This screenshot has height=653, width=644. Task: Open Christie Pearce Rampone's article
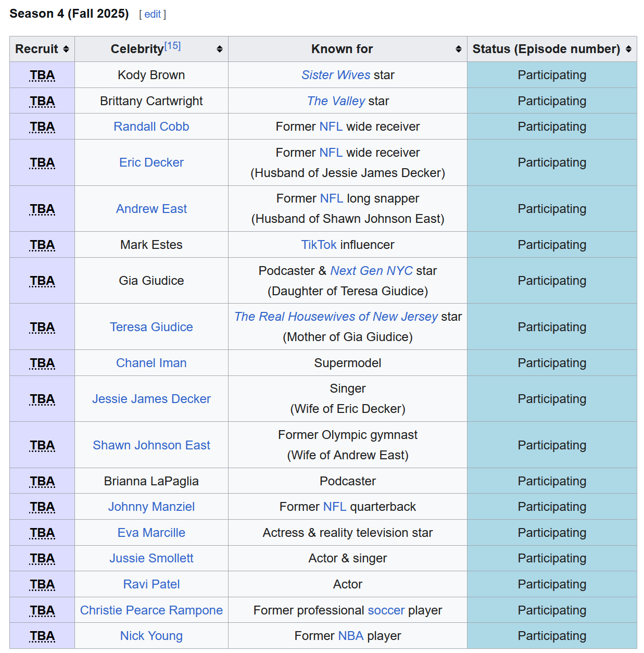click(x=151, y=610)
